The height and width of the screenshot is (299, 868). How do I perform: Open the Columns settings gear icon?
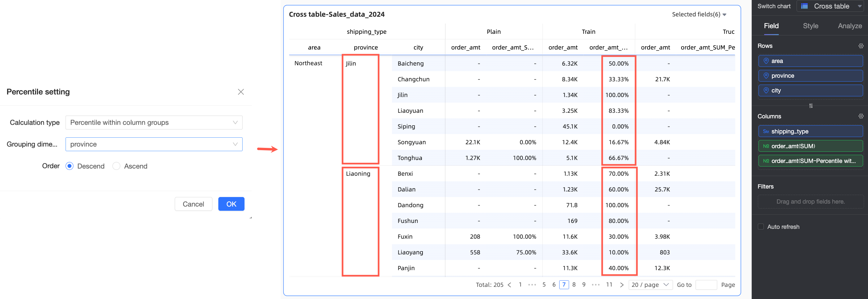[x=861, y=116]
